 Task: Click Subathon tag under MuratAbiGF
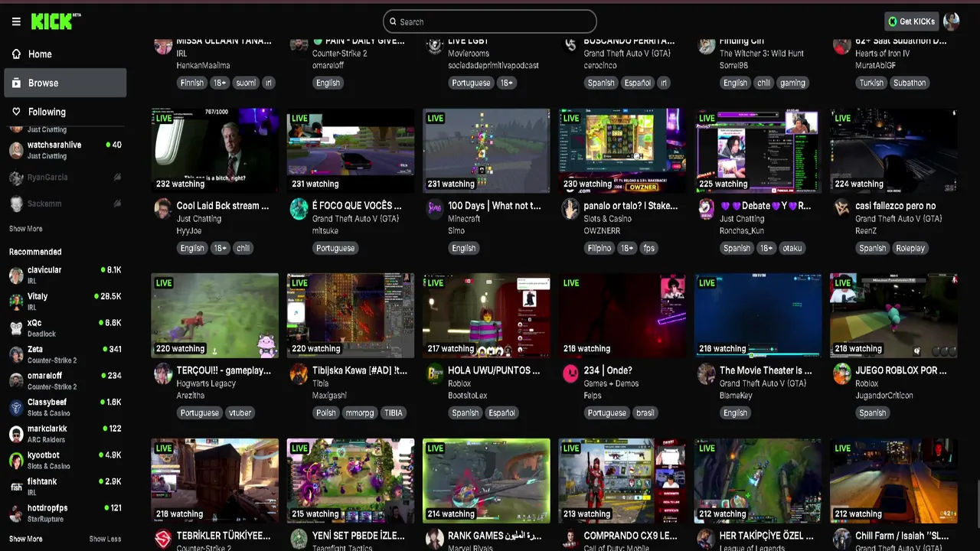coord(910,83)
